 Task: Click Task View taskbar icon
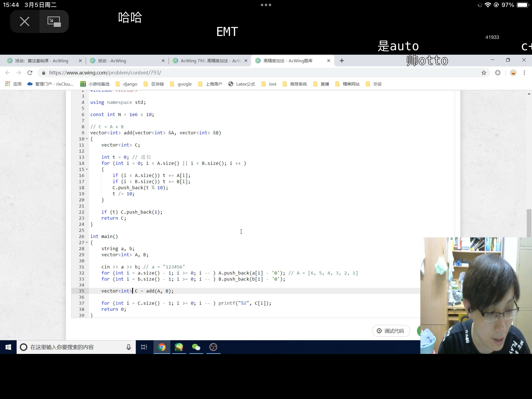click(x=144, y=347)
